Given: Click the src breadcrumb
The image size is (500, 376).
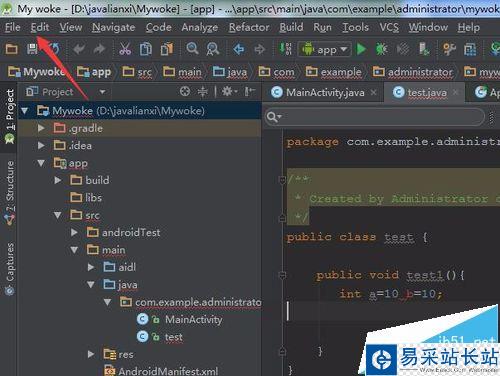Looking at the screenshot, I should click(137, 72).
